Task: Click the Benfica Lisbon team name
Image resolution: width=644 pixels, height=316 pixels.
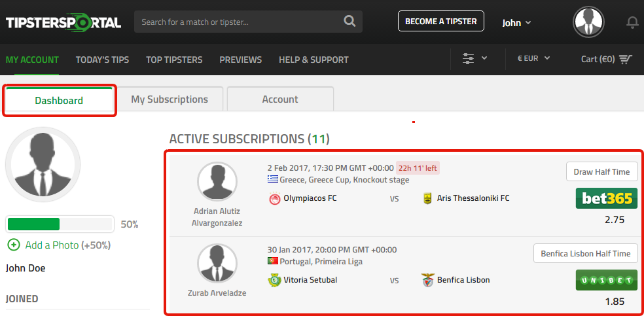Action: point(463,280)
